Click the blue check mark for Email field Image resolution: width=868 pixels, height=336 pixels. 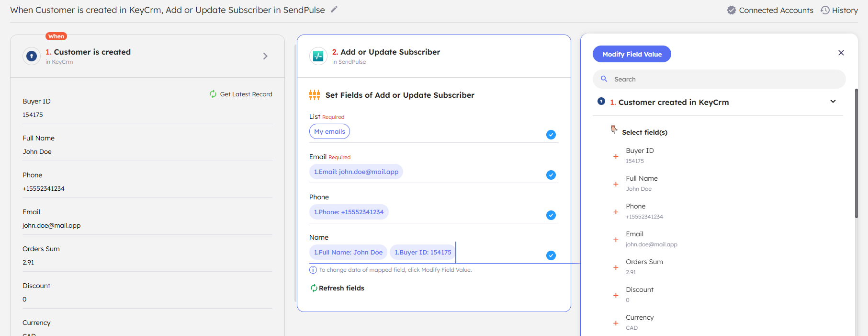pos(551,175)
